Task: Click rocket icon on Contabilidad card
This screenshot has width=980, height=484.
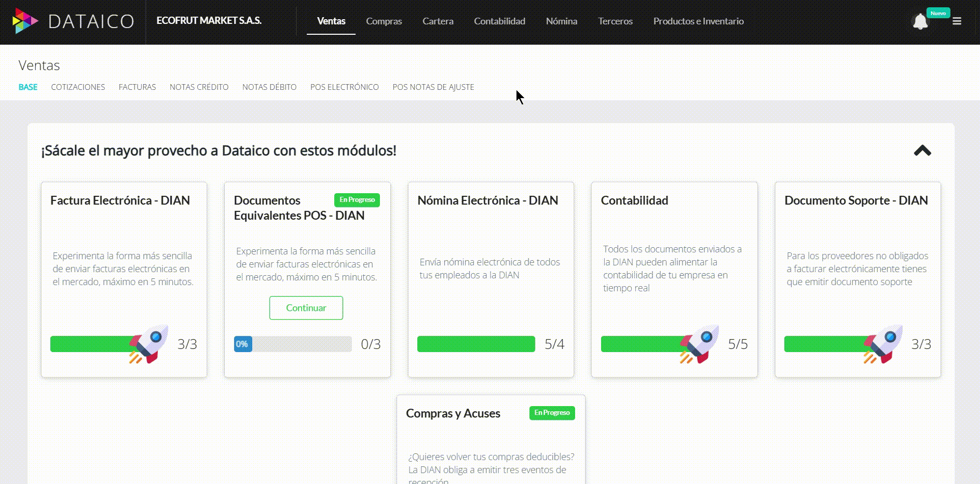Action: click(x=700, y=344)
